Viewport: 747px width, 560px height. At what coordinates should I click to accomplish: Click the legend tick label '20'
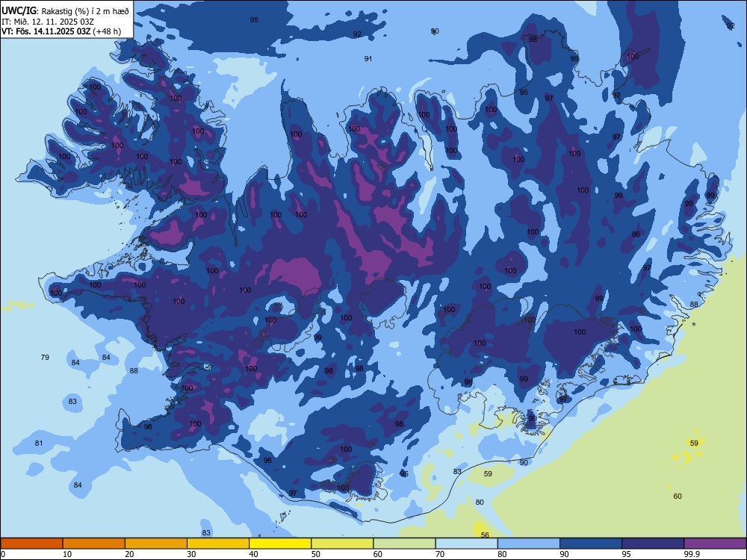pyautogui.click(x=129, y=554)
